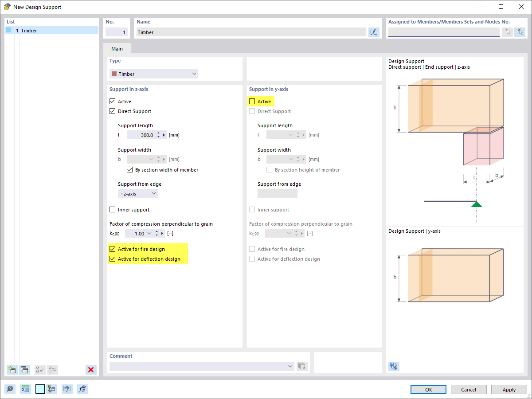Select the 1 Timber list entry
The height and width of the screenshot is (399, 532).
(x=27, y=30)
